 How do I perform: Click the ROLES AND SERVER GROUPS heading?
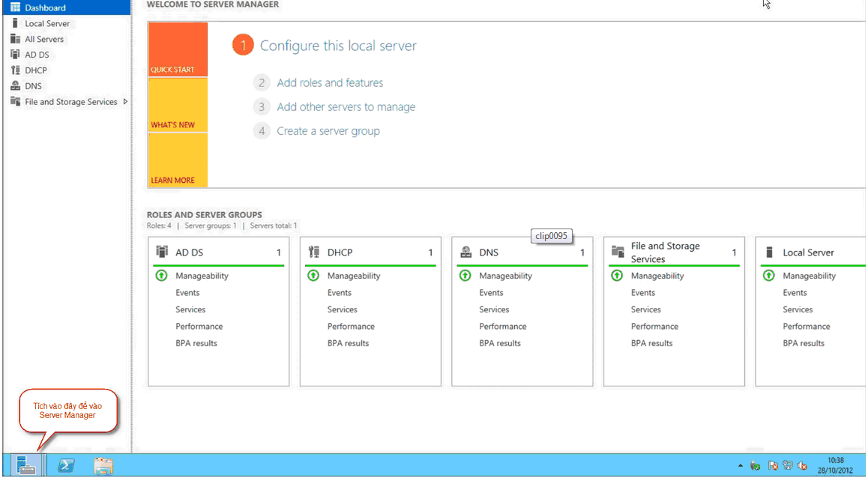205,215
